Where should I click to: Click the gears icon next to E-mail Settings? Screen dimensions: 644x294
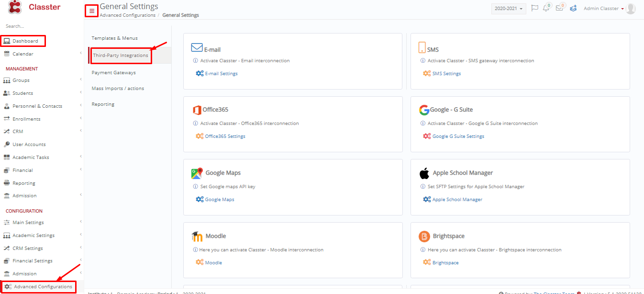(x=200, y=74)
